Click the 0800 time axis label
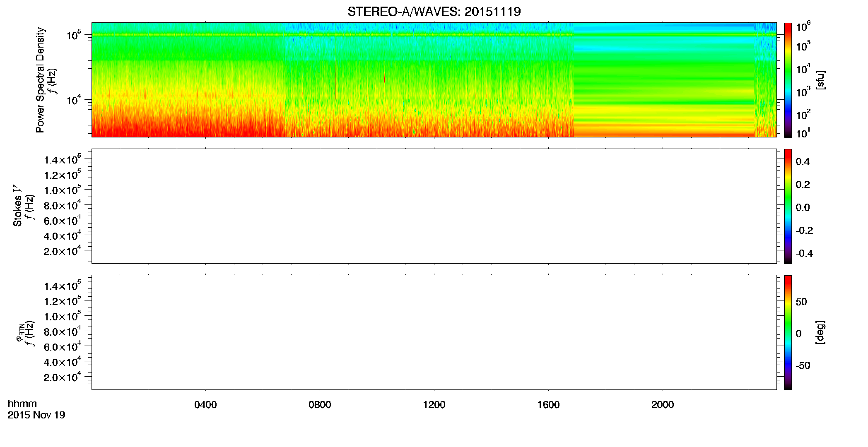 pos(320,405)
